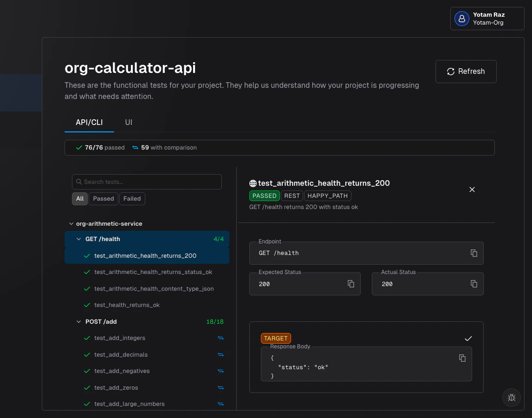This screenshot has width=532, height=418.
Task: Click inside the Search tests field
Action: pos(147,182)
